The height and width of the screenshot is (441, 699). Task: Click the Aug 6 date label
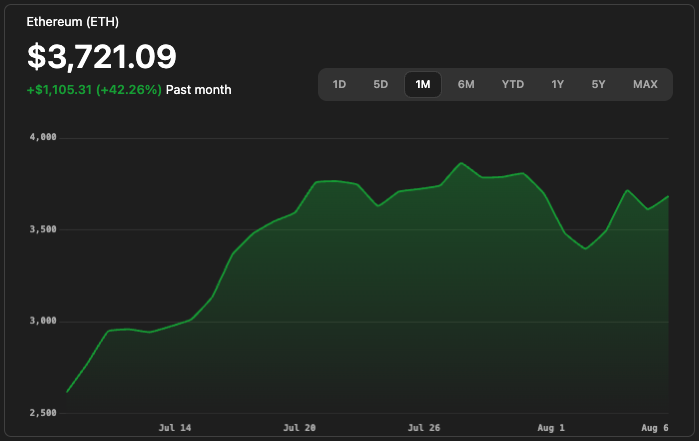pyautogui.click(x=655, y=428)
